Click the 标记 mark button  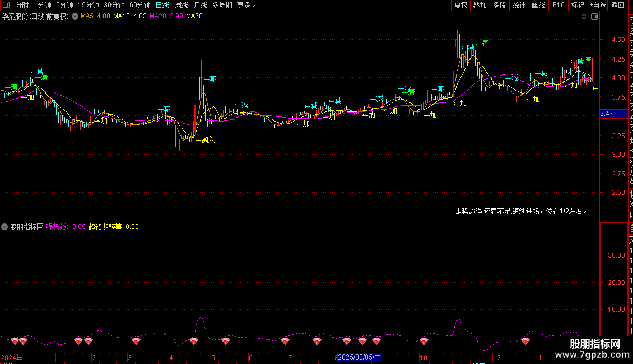coord(578,5)
